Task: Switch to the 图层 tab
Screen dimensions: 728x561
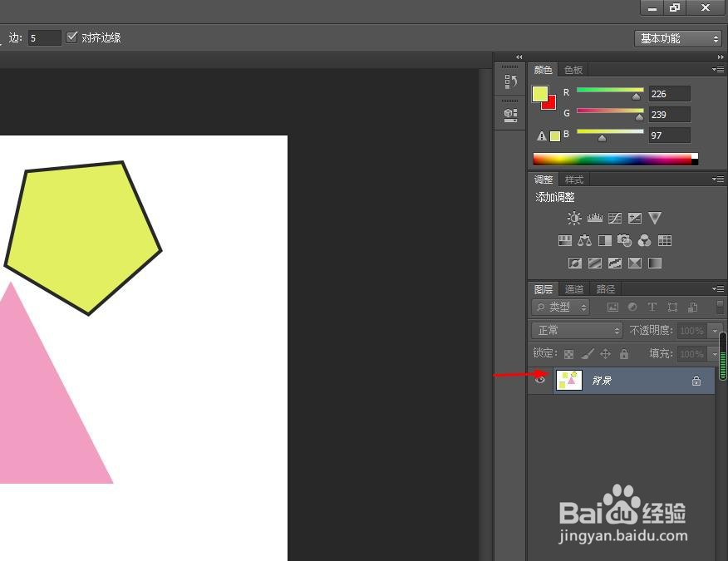Action: point(544,289)
